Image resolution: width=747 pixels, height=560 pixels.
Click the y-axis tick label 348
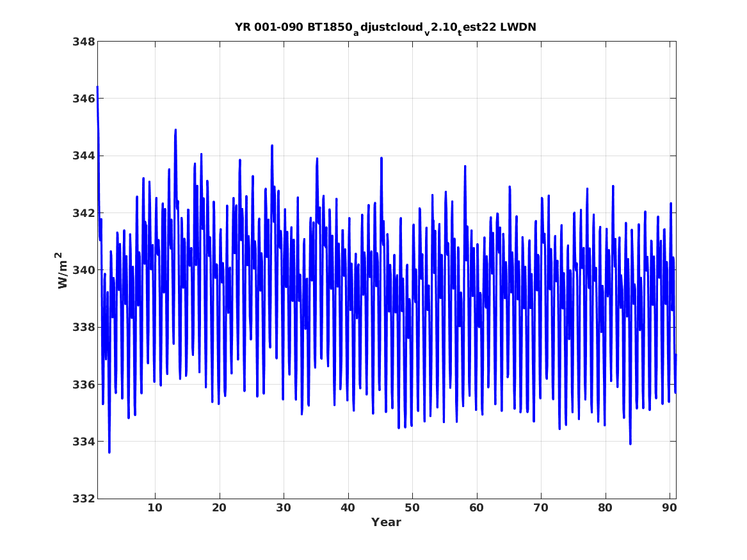(x=83, y=42)
